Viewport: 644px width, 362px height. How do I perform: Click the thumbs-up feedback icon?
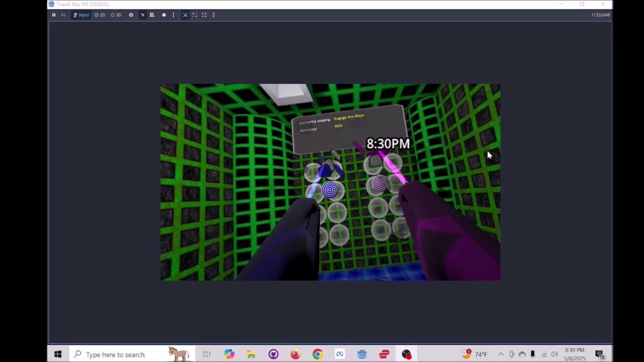(x=163, y=15)
